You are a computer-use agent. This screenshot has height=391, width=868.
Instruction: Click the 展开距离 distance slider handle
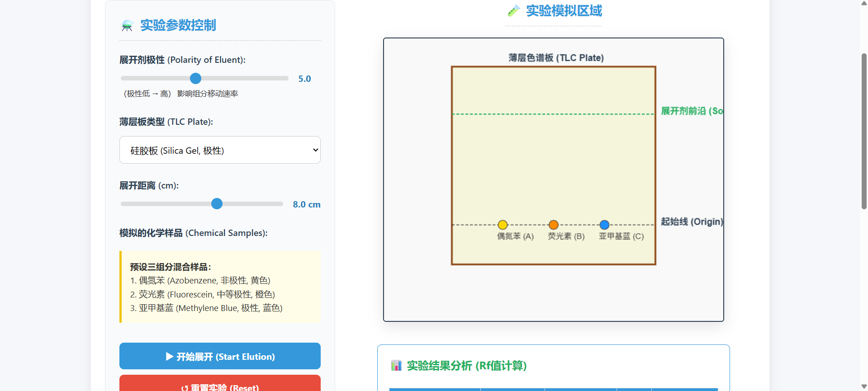(217, 204)
